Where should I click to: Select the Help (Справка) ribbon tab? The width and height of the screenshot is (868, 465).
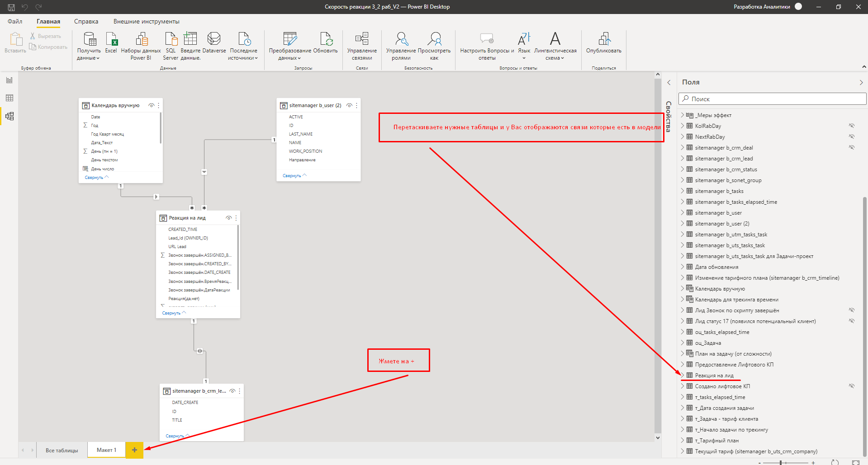(x=86, y=21)
